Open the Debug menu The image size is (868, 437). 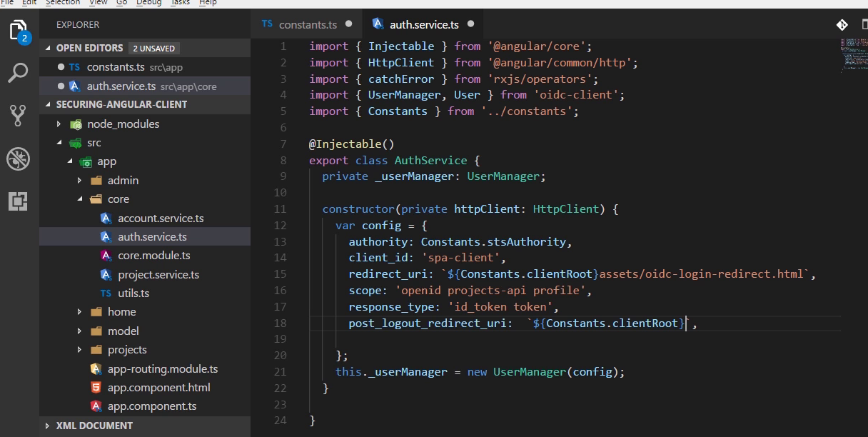[149, 2]
